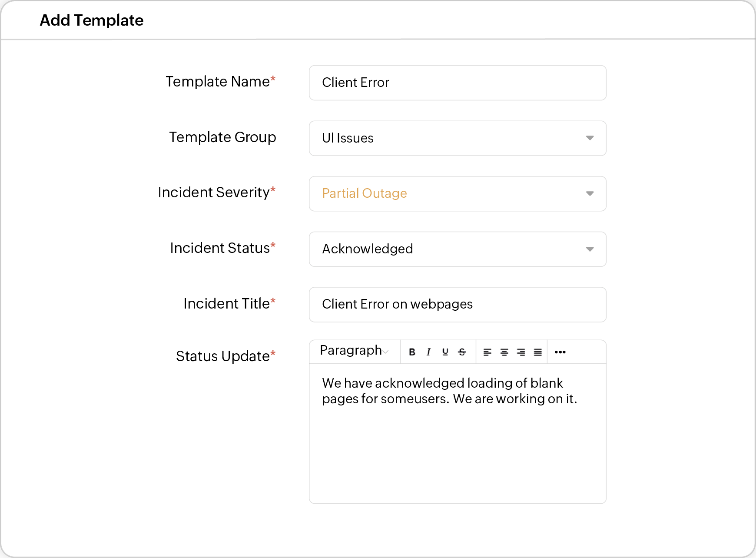The image size is (756, 558).
Task: Toggle bold formatting in the editor
Action: 412,352
